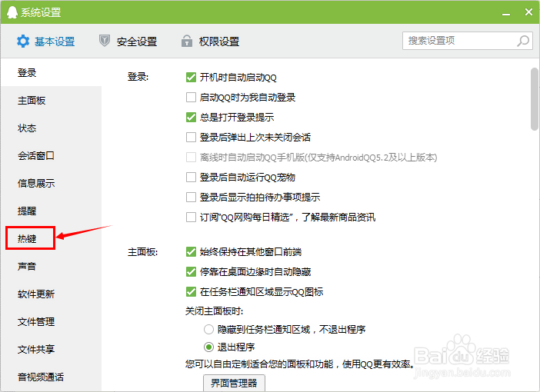Uncheck 总是打开登录提示
The width and height of the screenshot is (540, 392).
coord(191,118)
